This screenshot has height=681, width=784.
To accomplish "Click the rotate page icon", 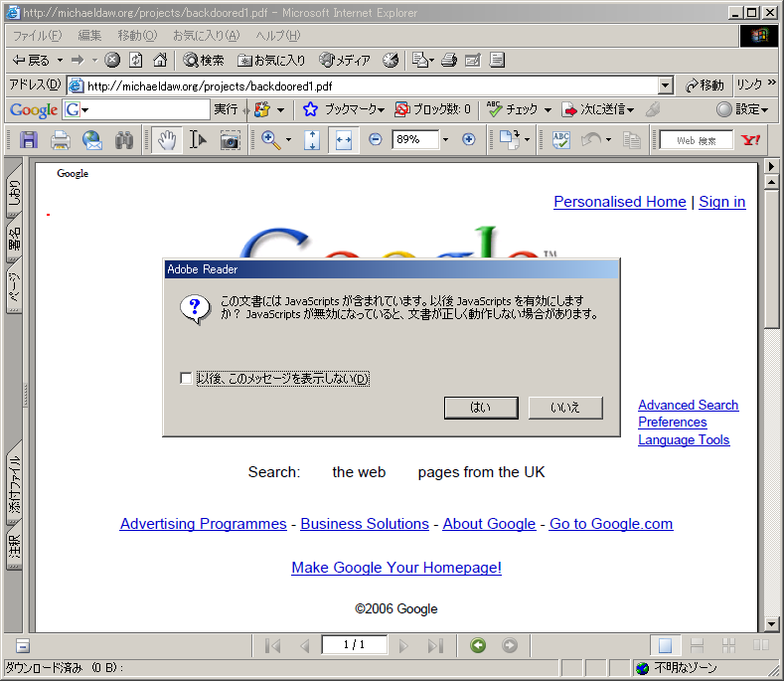I will pos(509,139).
